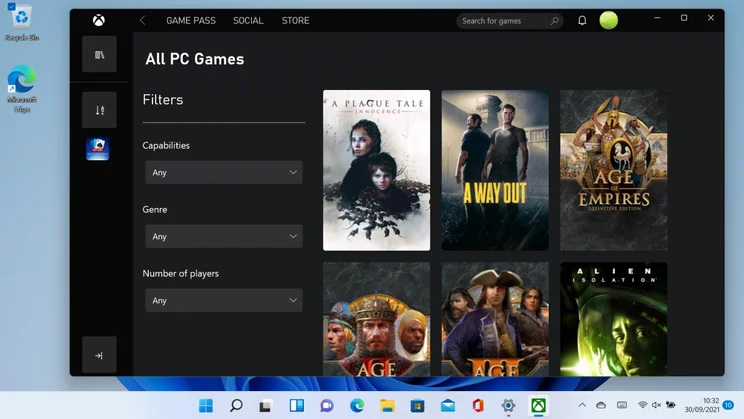
Task: Select Microsoft Edge desktop shortcut
Action: tap(22, 89)
